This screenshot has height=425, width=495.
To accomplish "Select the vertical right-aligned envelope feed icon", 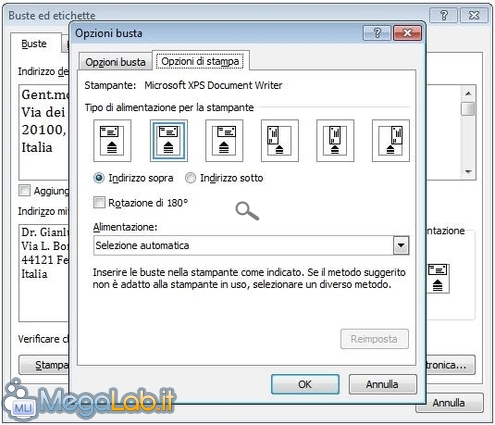I will [x=391, y=141].
